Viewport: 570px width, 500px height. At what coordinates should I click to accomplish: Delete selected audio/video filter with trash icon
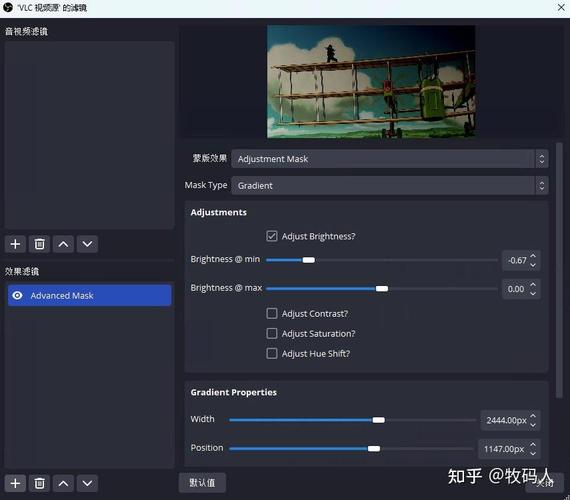39,244
